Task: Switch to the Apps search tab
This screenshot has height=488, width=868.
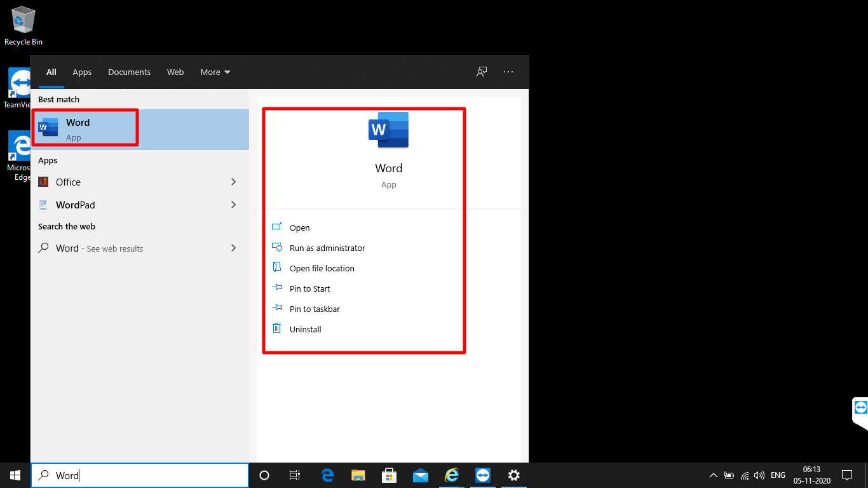Action: (82, 72)
